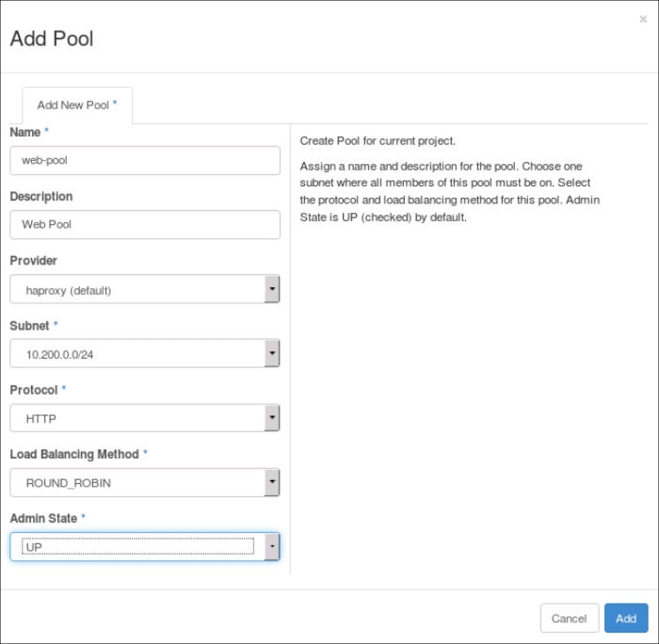Click the Provider field label

[x=33, y=261]
